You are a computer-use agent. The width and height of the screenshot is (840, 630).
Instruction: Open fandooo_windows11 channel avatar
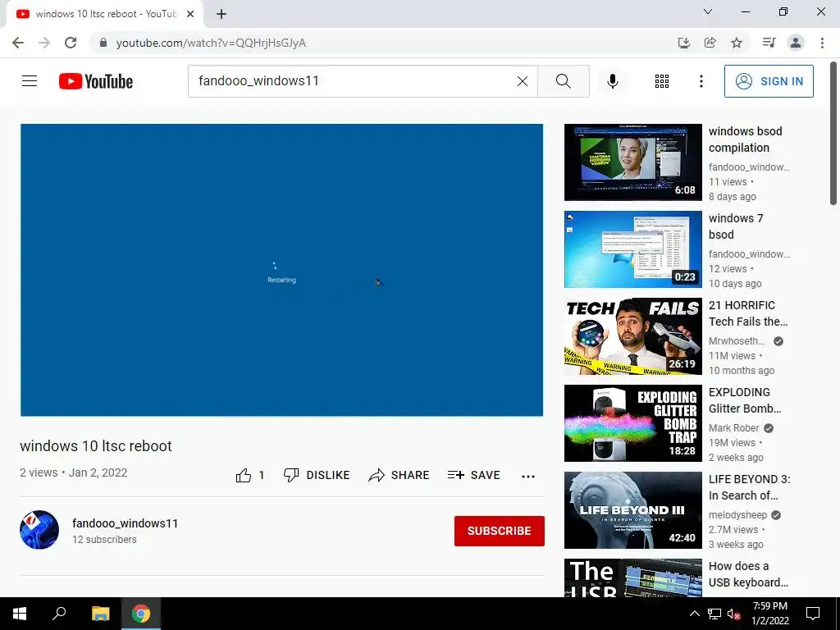tap(39, 530)
